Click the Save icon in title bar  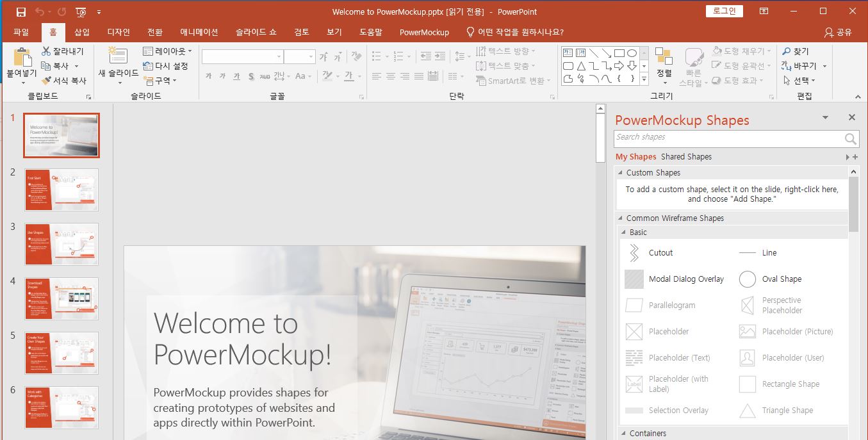21,12
